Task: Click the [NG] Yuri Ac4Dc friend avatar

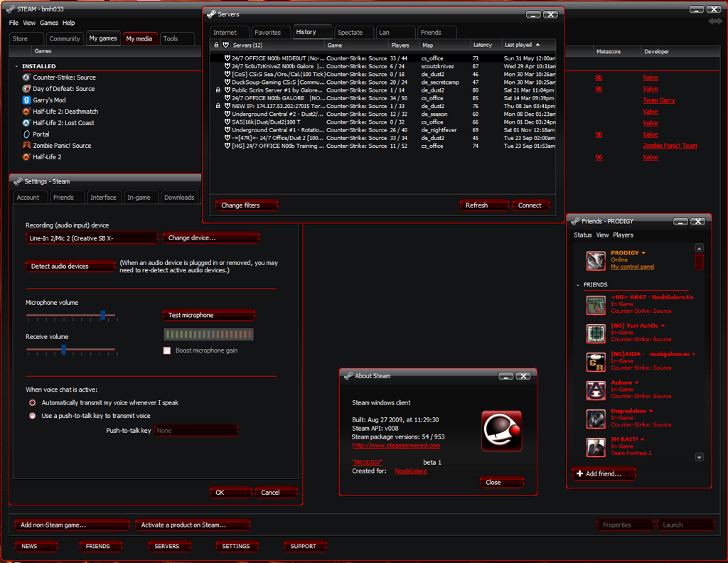Action: coord(596,333)
